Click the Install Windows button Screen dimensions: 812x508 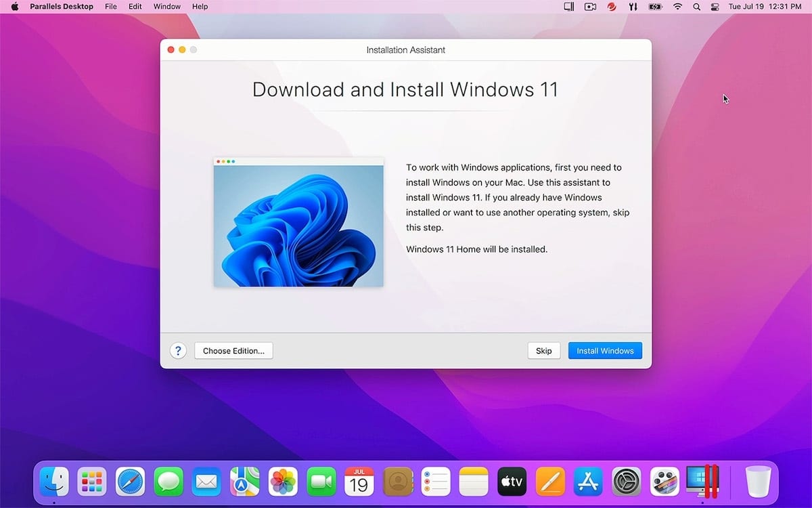pyautogui.click(x=605, y=351)
